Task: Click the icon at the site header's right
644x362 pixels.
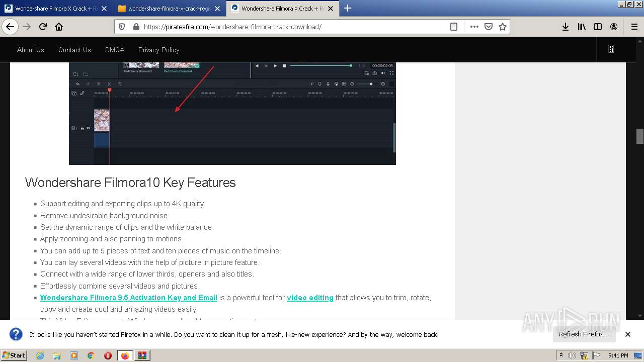Action: 611,49
